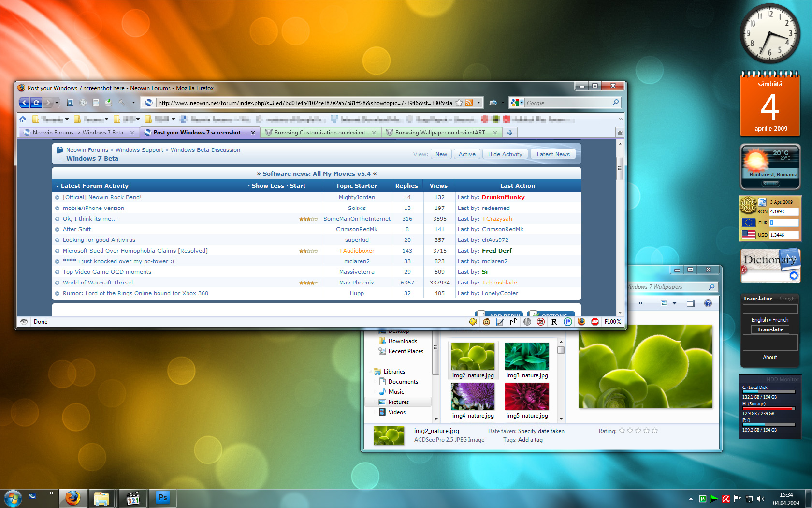Select the Avira umbrella icon in system tray

[x=726, y=498]
